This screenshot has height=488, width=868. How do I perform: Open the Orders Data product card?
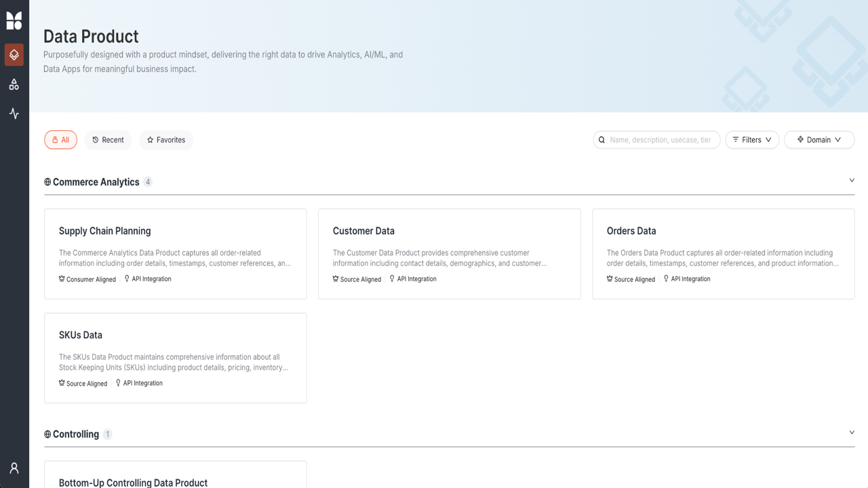(x=723, y=253)
